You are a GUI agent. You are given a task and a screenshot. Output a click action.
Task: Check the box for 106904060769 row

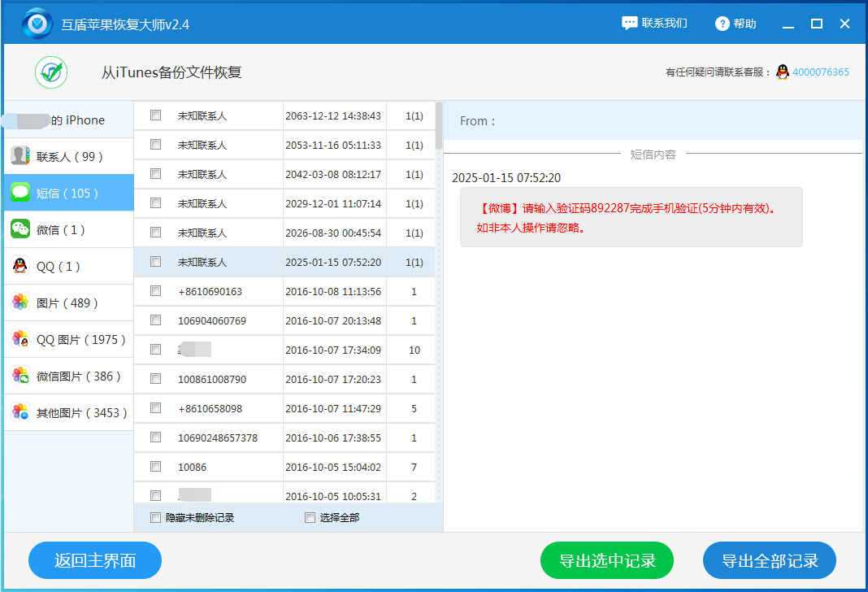(x=155, y=320)
